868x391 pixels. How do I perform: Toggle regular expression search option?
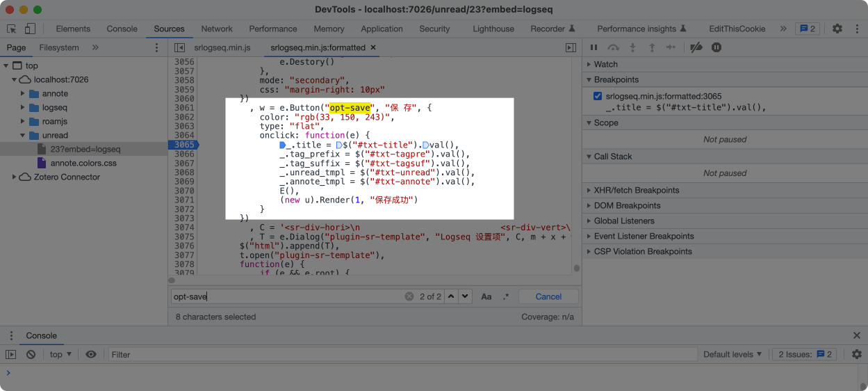(505, 296)
